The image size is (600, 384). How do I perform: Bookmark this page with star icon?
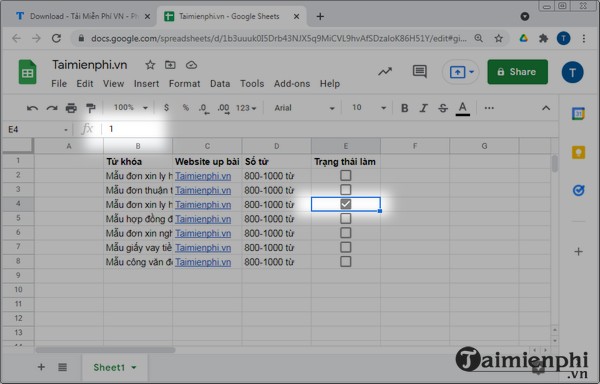click(x=498, y=38)
